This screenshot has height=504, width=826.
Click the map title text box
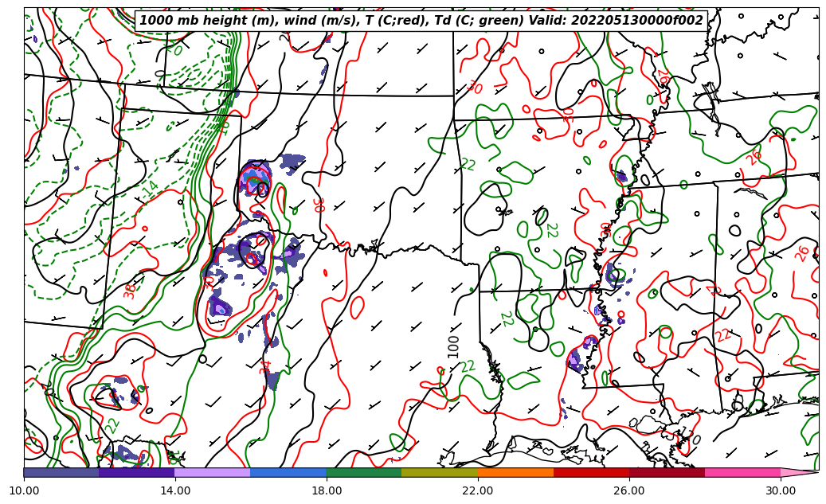click(x=421, y=21)
